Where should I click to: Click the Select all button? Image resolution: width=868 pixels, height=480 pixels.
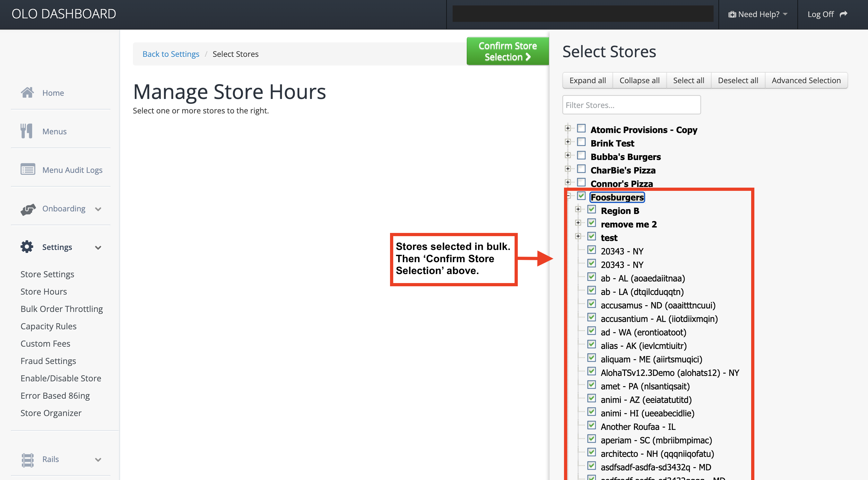(x=689, y=80)
